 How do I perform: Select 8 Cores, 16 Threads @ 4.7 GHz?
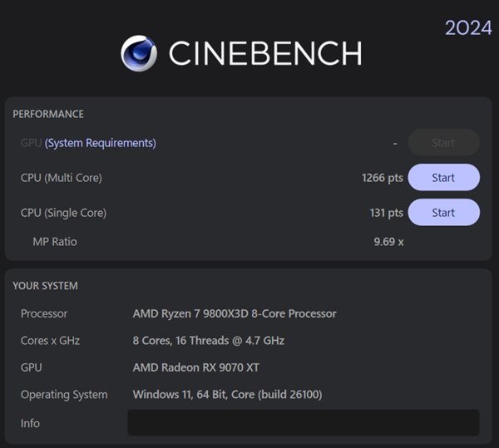209,341
